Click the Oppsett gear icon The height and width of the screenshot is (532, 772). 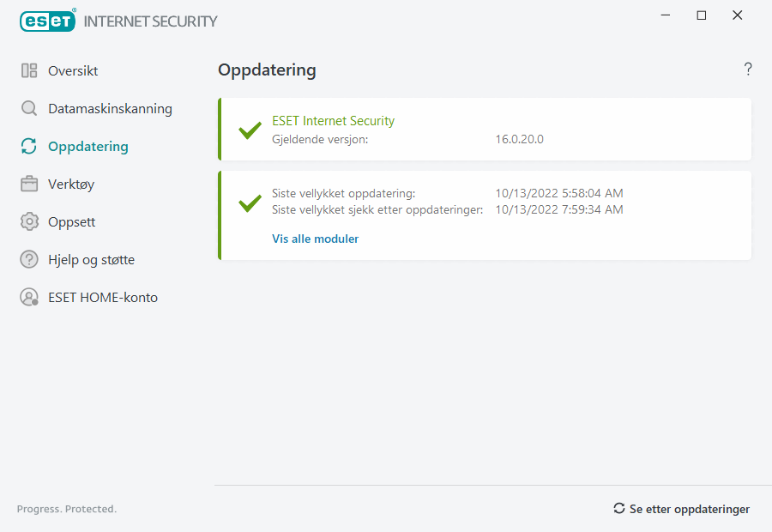[x=29, y=222]
